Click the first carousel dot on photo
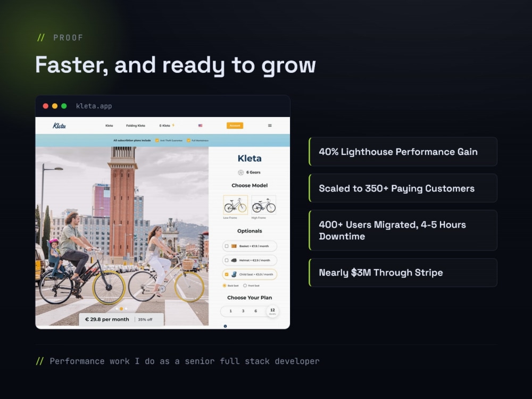This screenshot has height=399, width=532. [x=117, y=309]
